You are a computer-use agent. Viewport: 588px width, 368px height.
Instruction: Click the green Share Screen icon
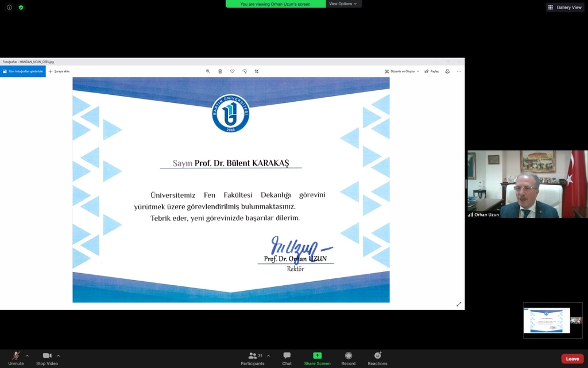317,356
